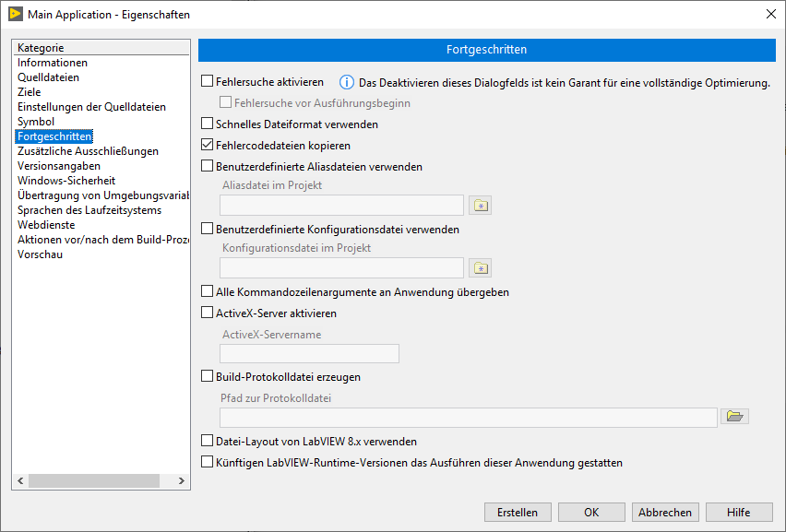This screenshot has height=532, width=786.
Task: Enable ActiveX-Server aktivieren option
Action: pyautogui.click(x=208, y=313)
